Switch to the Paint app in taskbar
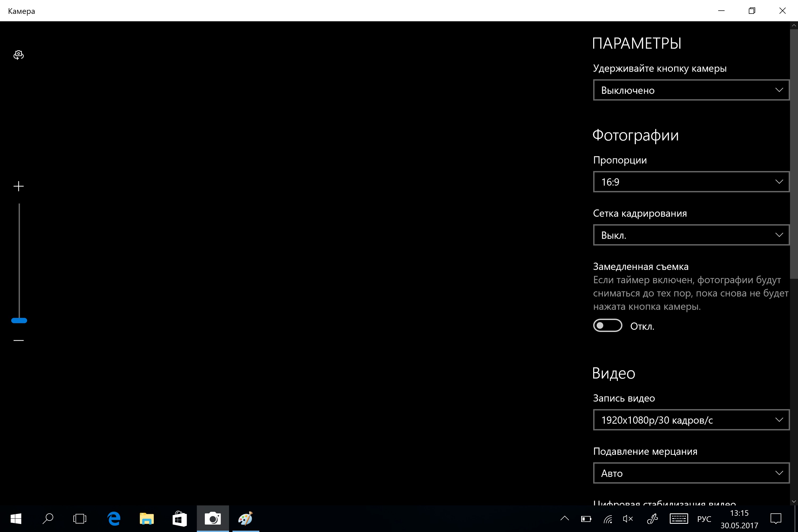This screenshot has width=798, height=532. (x=246, y=518)
